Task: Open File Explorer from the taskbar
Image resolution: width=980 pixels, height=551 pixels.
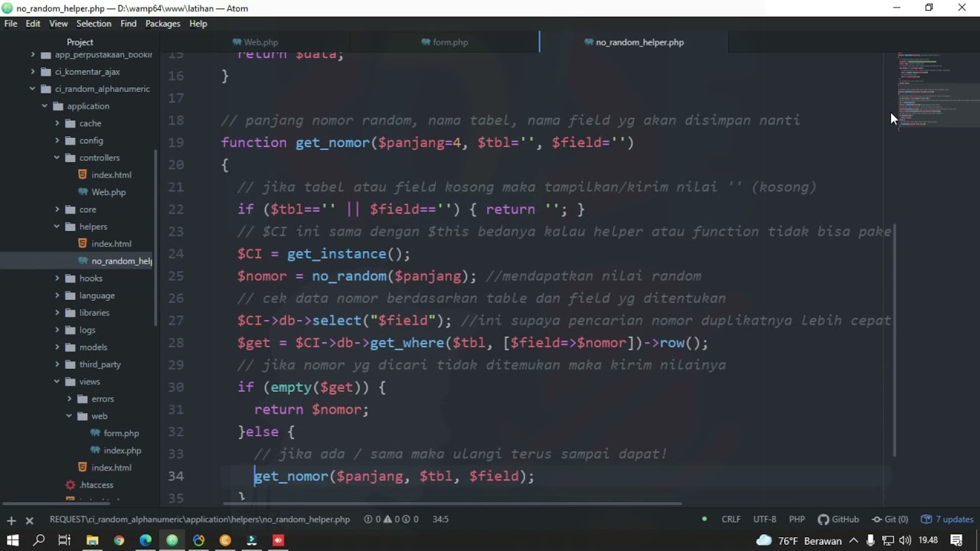Action: pyautogui.click(x=92, y=540)
